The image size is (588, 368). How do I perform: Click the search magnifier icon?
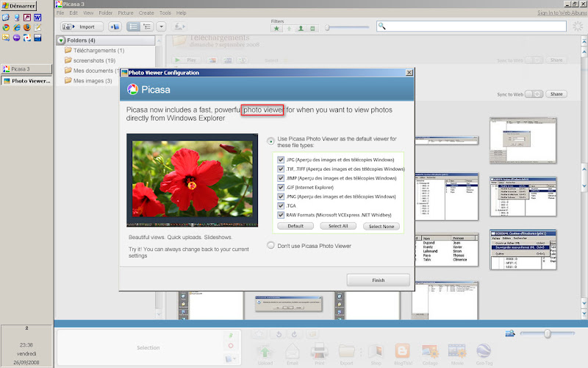click(381, 26)
